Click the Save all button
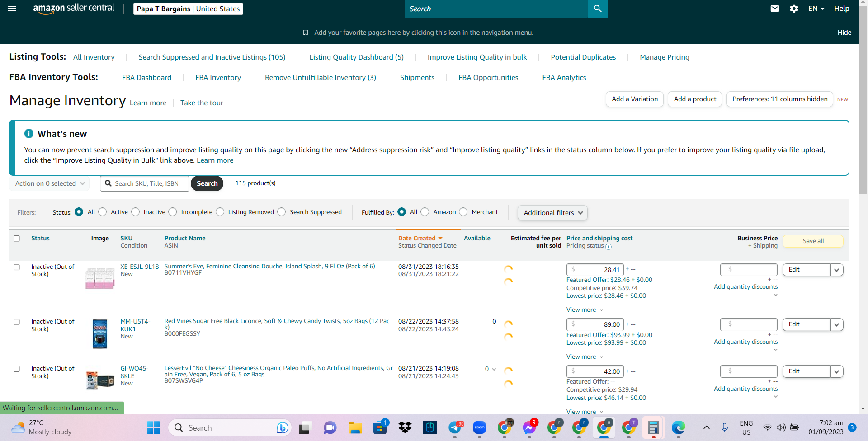The height and width of the screenshot is (441, 868). tap(813, 241)
